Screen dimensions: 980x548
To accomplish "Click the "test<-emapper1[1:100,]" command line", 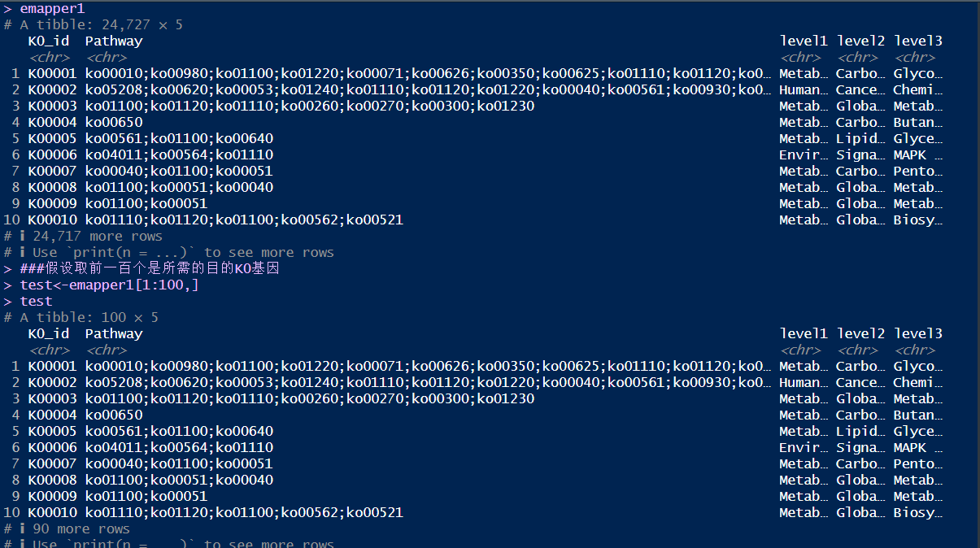I will (109, 285).
